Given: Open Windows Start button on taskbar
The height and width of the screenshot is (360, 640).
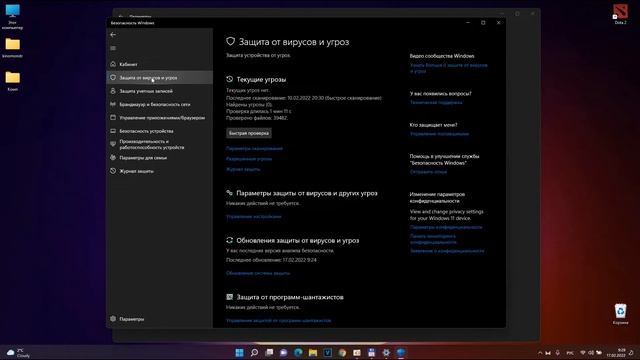Looking at the screenshot, I should pyautogui.click(x=240, y=352).
